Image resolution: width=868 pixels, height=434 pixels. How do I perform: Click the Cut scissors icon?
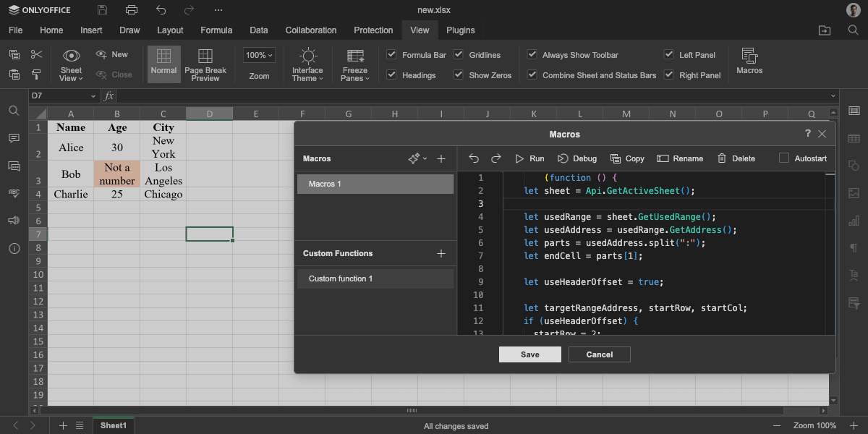click(x=37, y=54)
